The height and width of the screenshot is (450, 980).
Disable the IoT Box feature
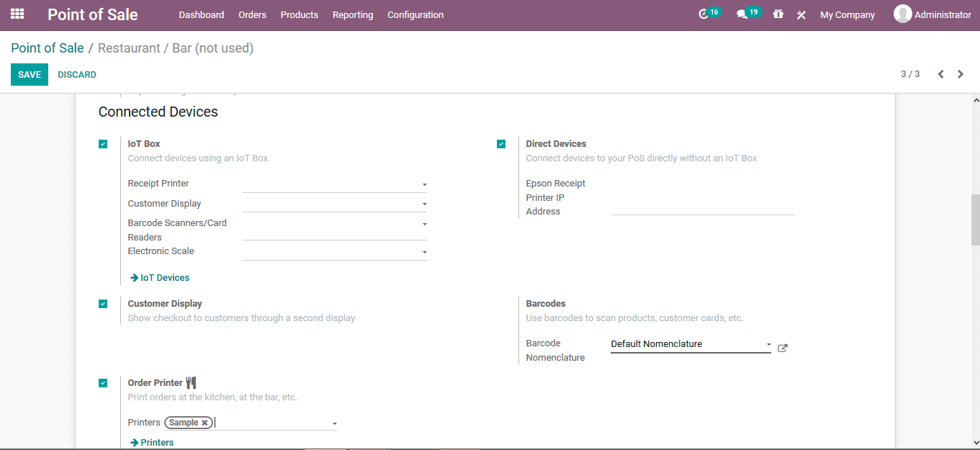point(103,144)
